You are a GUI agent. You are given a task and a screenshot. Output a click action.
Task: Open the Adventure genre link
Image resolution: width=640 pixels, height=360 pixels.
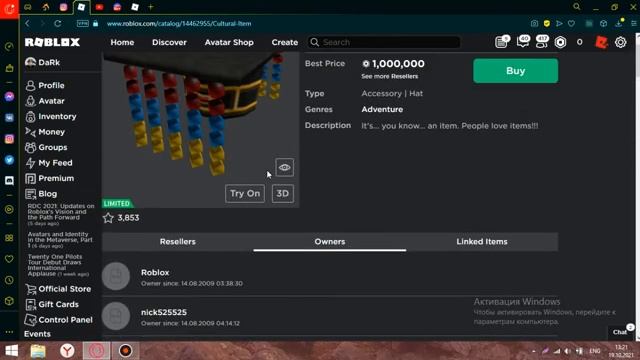(x=382, y=109)
